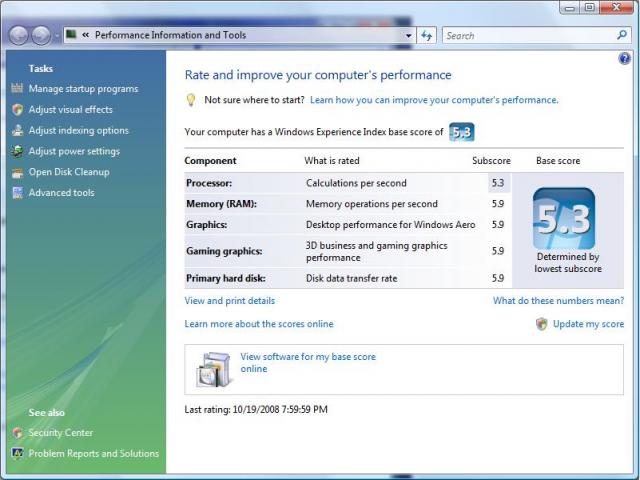640x480 pixels.
Task: Select the Processor component row label
Action: (209, 183)
